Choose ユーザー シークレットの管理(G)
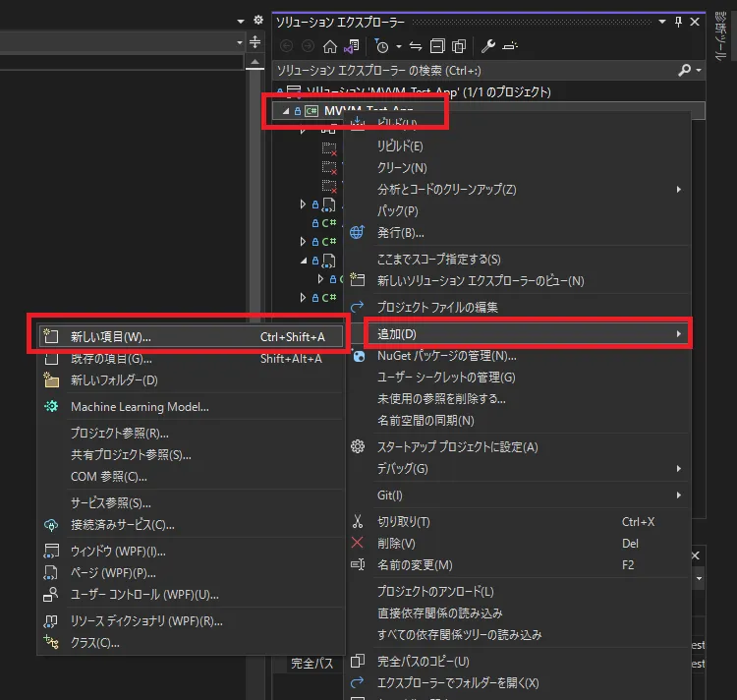The height and width of the screenshot is (700, 737). click(519, 378)
